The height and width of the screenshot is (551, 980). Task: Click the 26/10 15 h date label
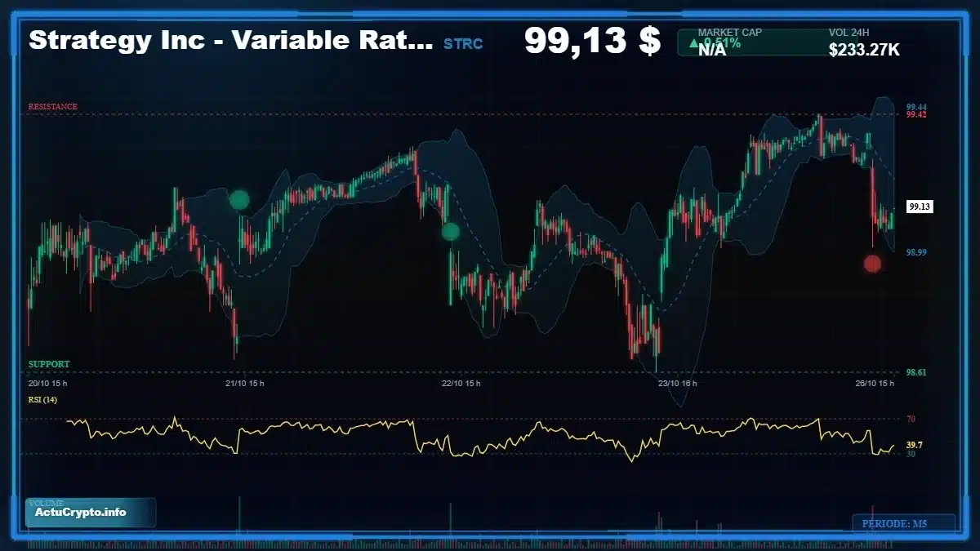[x=874, y=383]
